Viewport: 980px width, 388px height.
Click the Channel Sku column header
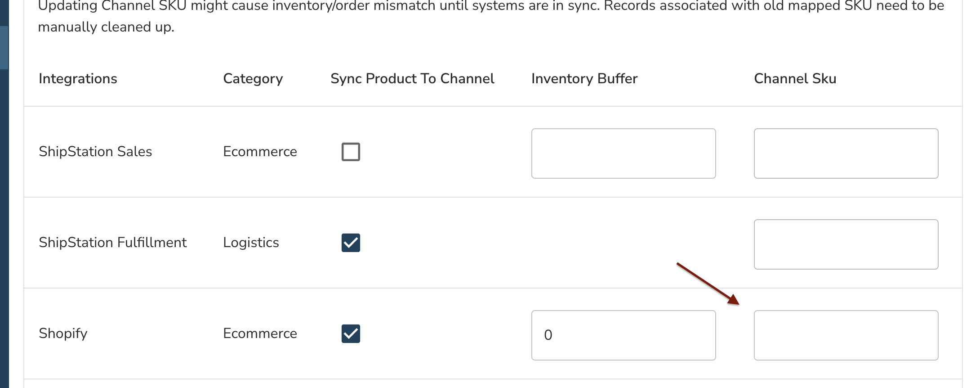(795, 79)
